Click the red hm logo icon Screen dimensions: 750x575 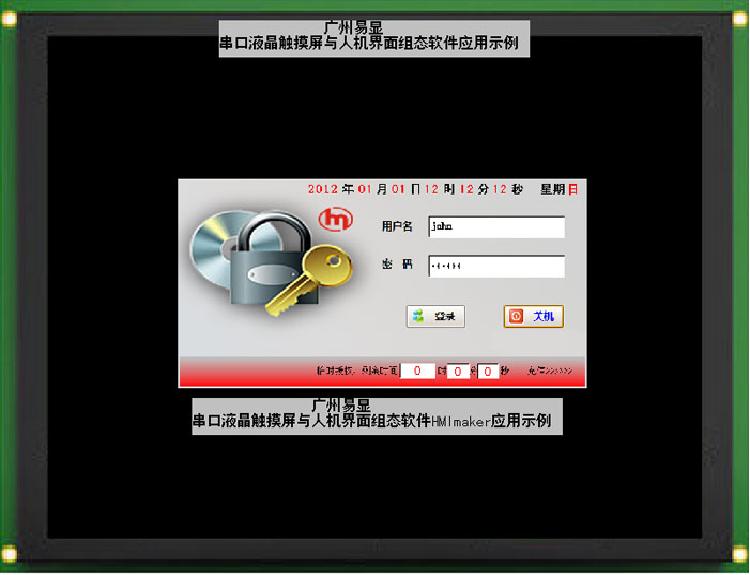click(336, 220)
